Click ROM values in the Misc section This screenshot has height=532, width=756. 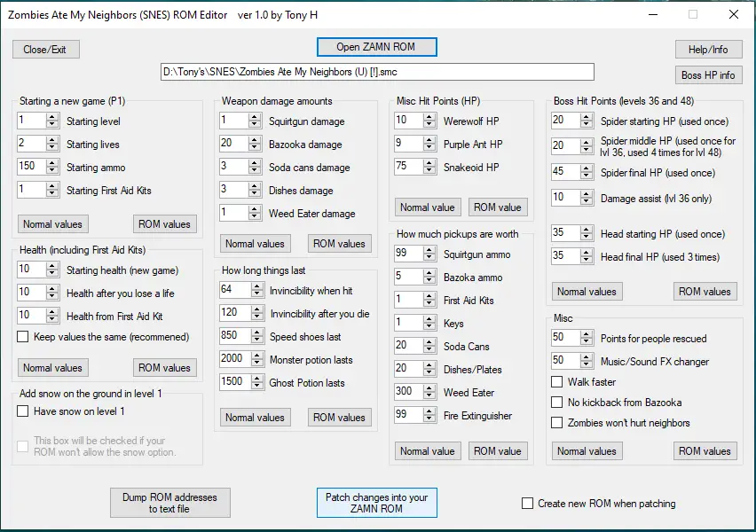pos(705,451)
